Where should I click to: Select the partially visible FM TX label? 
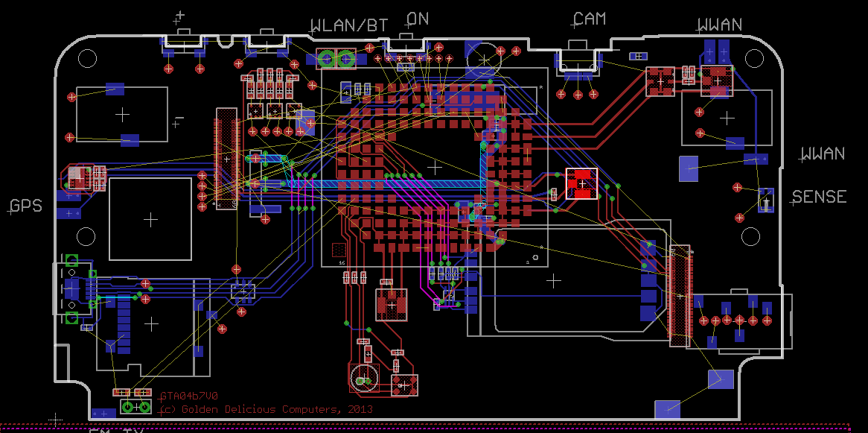115,430
